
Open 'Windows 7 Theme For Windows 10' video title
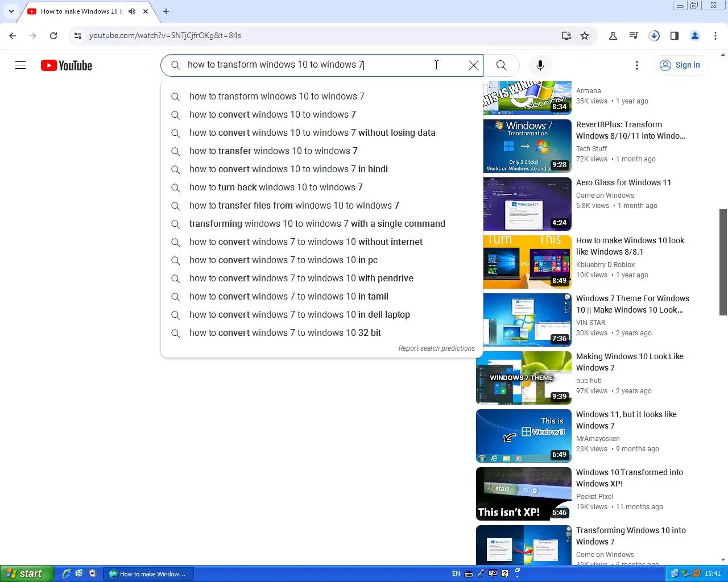tap(632, 304)
